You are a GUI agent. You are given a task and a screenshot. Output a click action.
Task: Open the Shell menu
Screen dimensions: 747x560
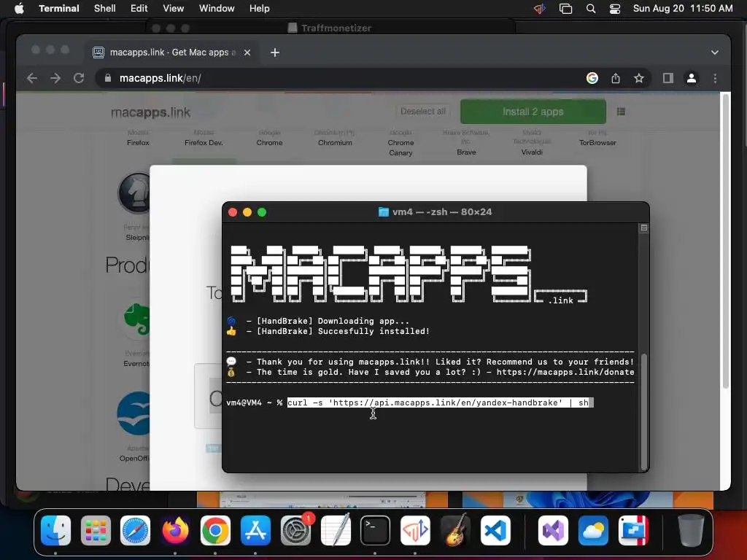[x=105, y=9]
